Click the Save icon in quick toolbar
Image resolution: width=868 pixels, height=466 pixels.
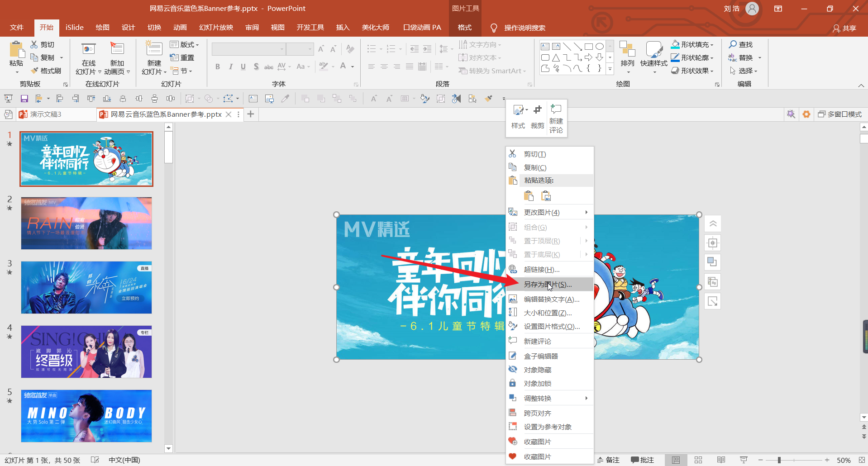[x=24, y=99]
